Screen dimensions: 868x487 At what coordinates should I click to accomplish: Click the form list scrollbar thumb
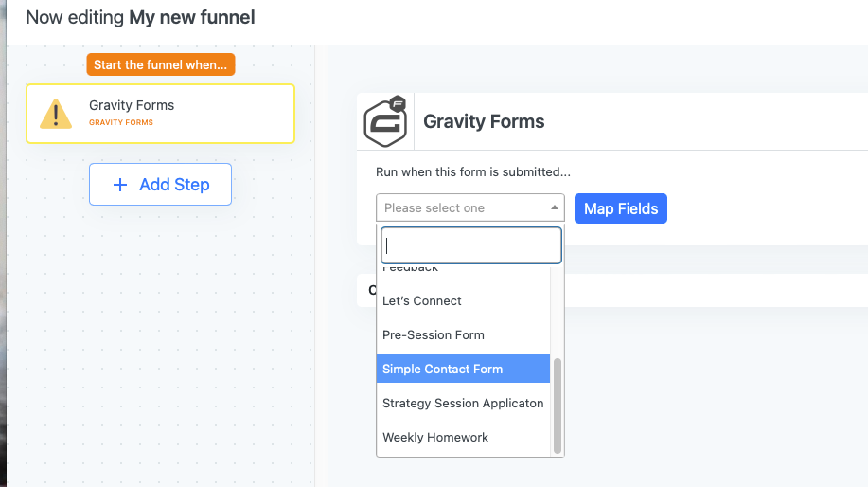click(557, 405)
